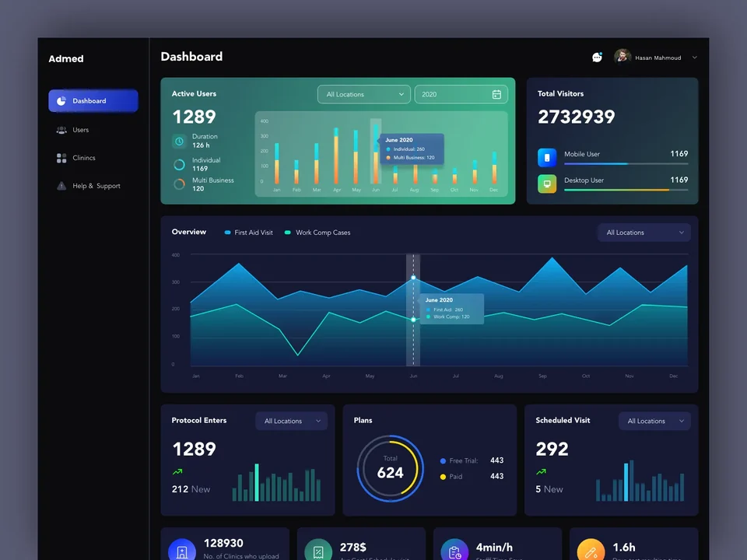
Task: Click First Aid data point at June
Action: [x=413, y=277]
